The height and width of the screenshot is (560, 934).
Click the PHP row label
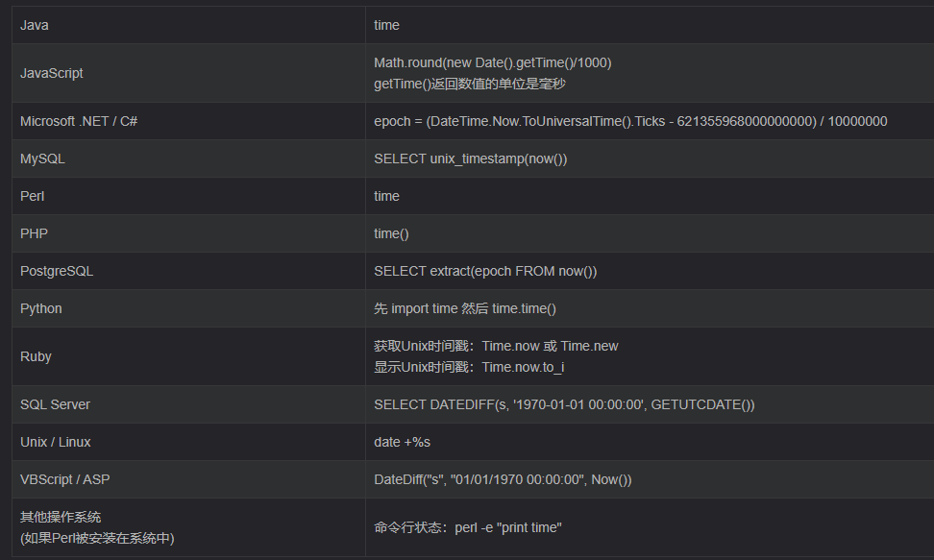pos(34,233)
